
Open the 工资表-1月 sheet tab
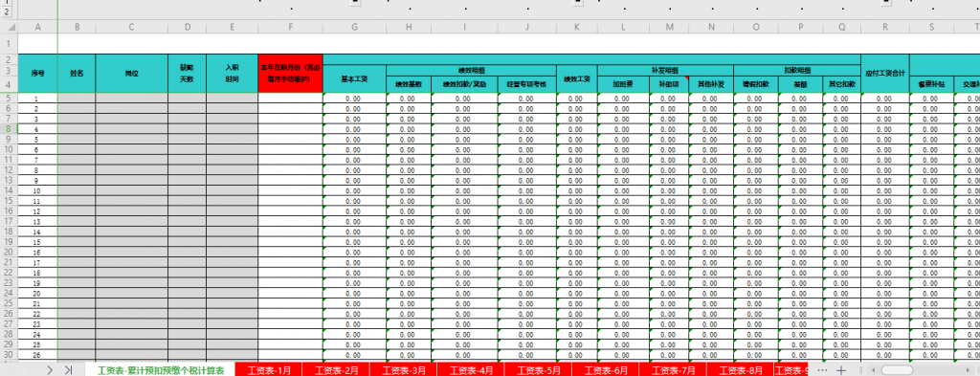coord(269,369)
